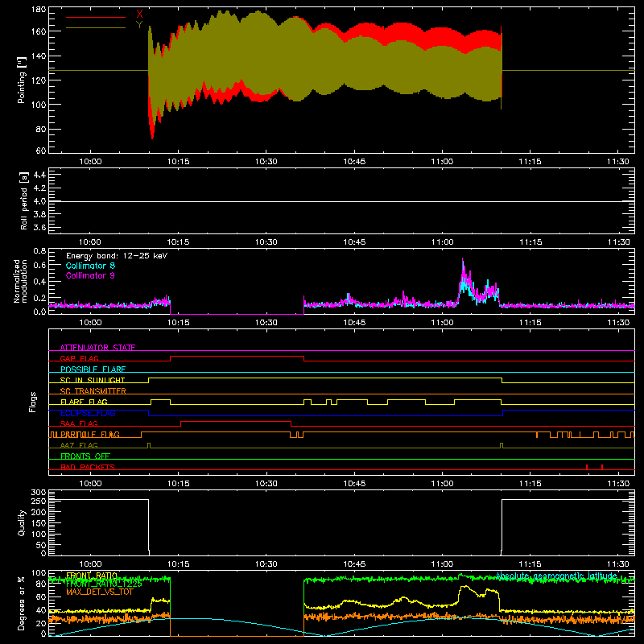The height and width of the screenshot is (644, 644).
Task: Click the Absolute geomagnetic latitude legend text
Action: click(x=556, y=576)
